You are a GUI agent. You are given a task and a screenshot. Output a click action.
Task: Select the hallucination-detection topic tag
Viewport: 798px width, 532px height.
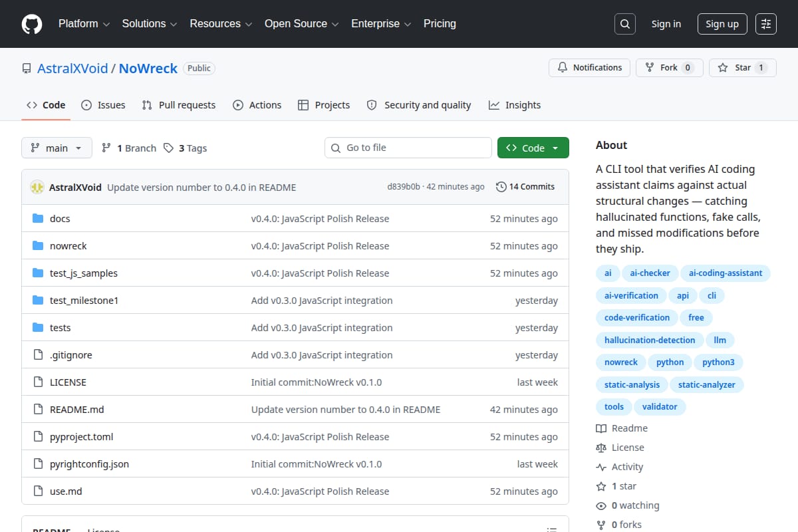coord(650,340)
